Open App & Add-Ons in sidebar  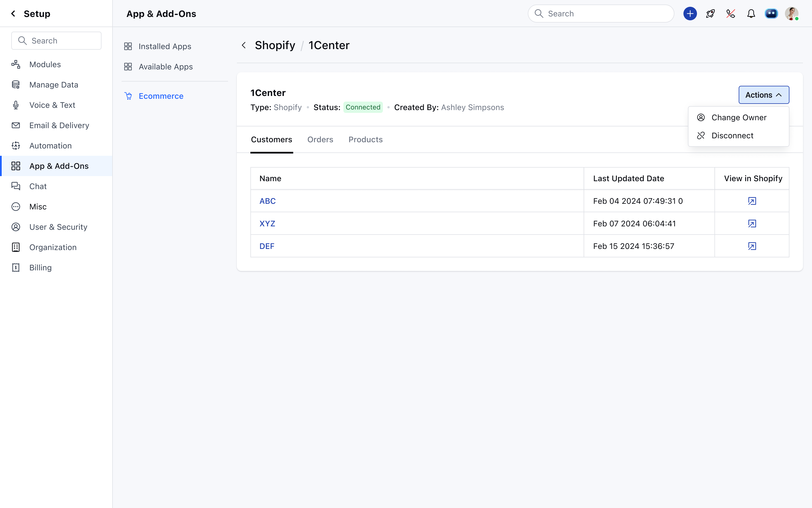tap(56, 166)
